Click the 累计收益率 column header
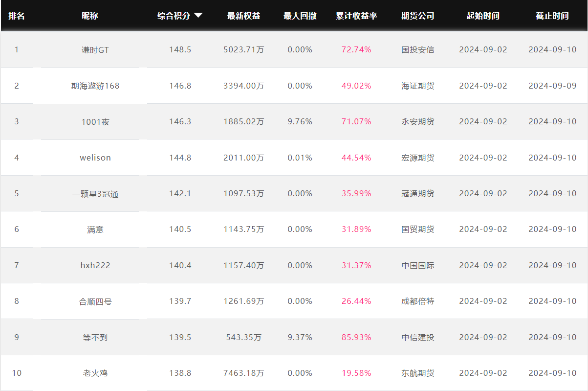The height and width of the screenshot is (391, 588). tap(357, 16)
